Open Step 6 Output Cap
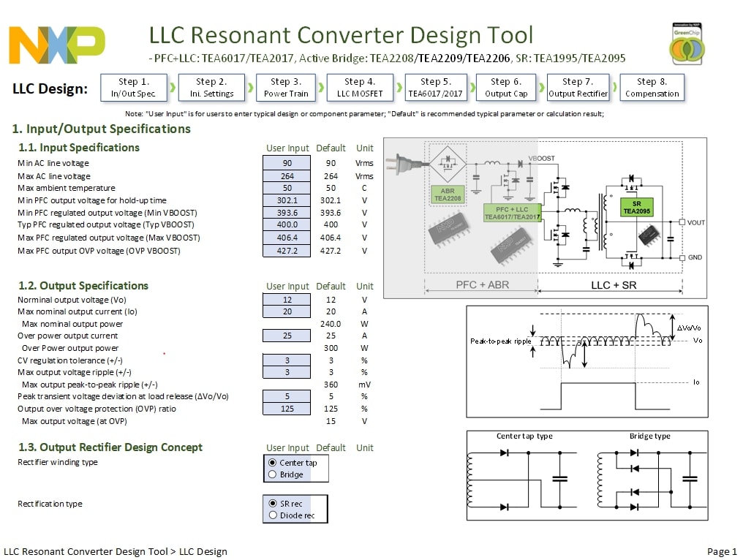The width and height of the screenshot is (743, 560). (x=506, y=87)
